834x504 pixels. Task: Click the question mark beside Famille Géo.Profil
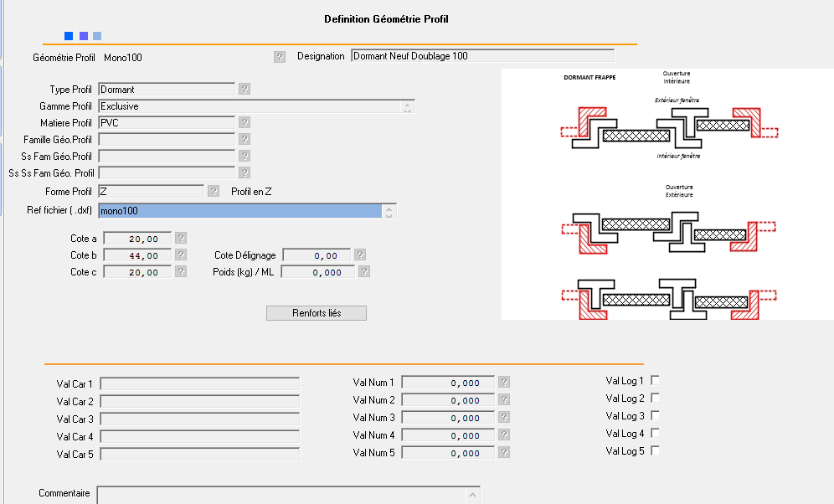point(245,139)
